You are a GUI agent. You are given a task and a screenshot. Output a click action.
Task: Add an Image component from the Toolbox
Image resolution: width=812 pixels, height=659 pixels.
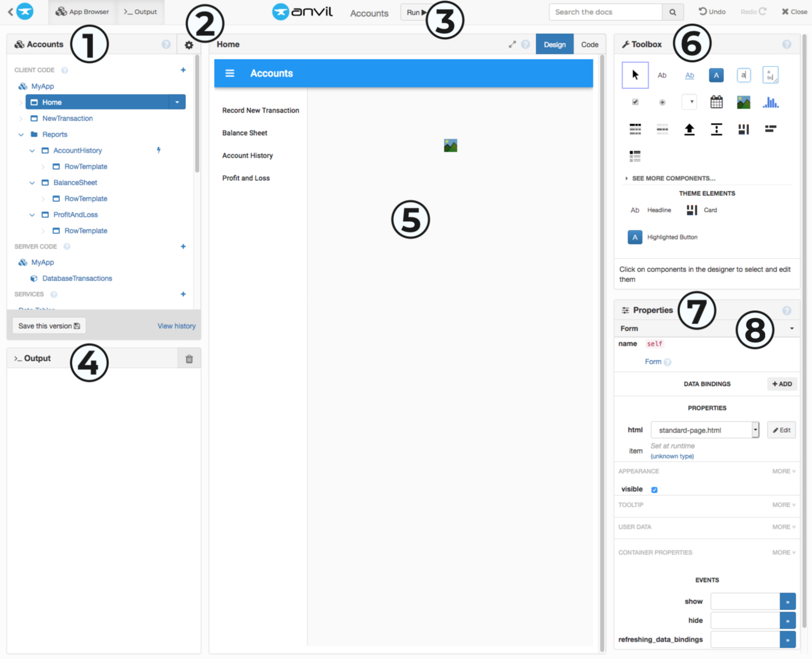pyautogui.click(x=743, y=102)
